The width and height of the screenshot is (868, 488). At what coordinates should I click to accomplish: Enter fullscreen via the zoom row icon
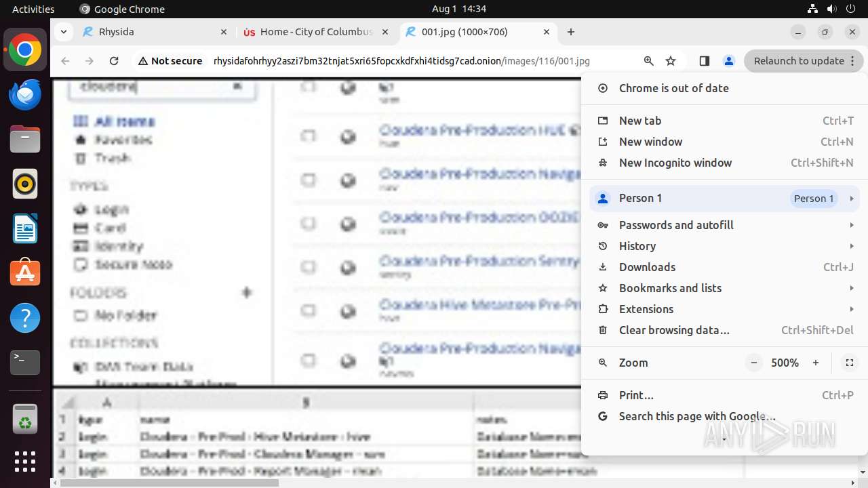[x=849, y=363]
